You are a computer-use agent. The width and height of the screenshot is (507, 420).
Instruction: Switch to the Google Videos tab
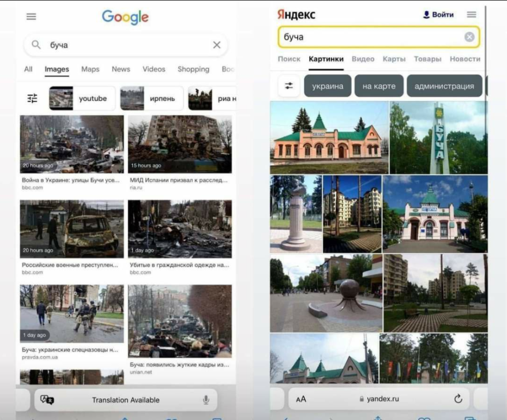coord(154,69)
